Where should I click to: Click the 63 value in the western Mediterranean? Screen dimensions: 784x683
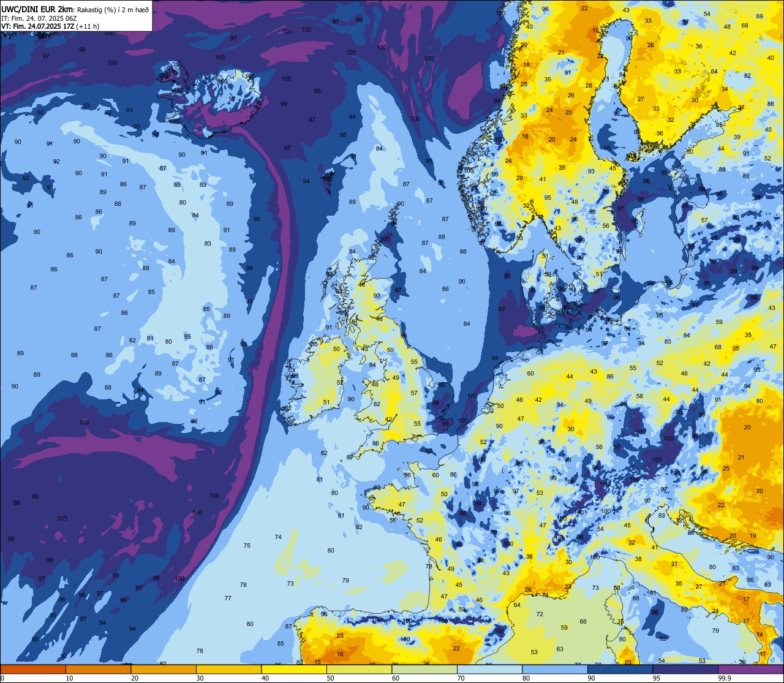[x=560, y=649]
